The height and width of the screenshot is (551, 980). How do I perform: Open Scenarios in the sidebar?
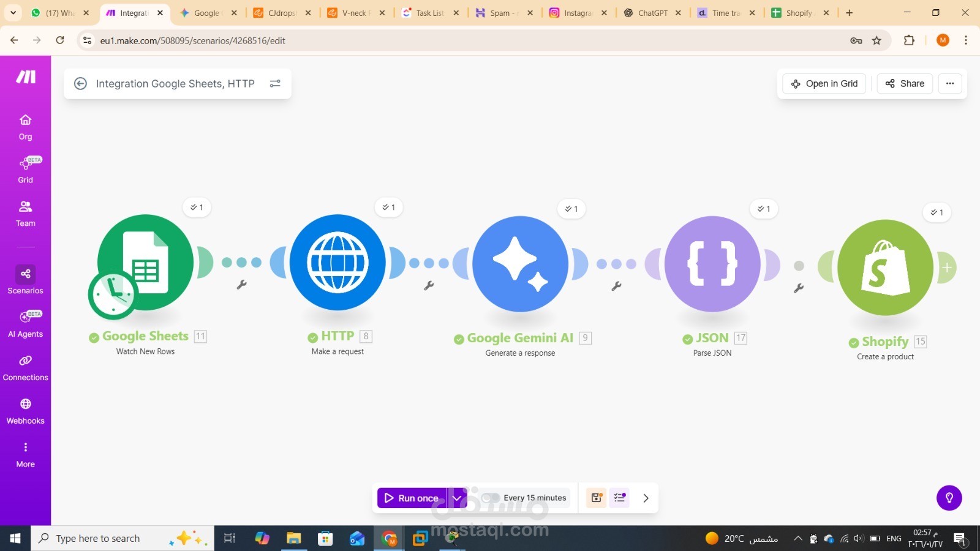pos(26,280)
